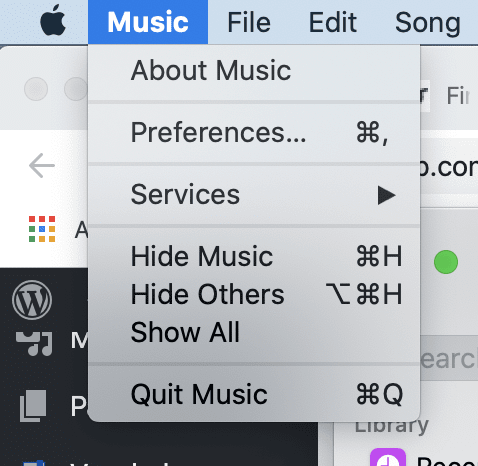Open the File menu
This screenshot has width=478, height=466.
(x=249, y=22)
